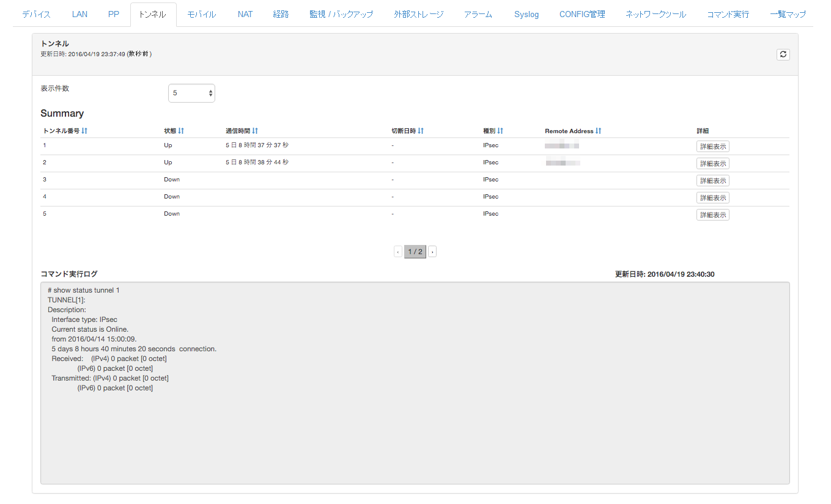Select the NAT tab
The image size is (831, 504).
[245, 14]
